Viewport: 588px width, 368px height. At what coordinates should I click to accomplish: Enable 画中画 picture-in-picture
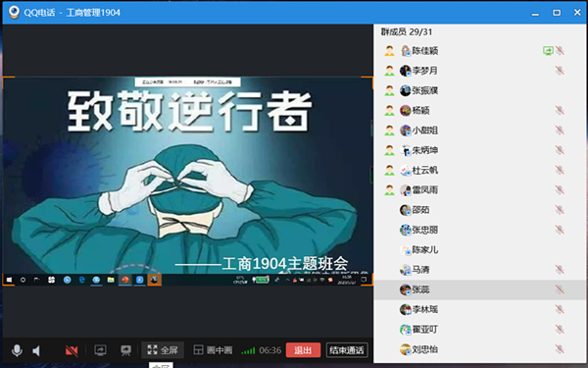pyautogui.click(x=213, y=350)
